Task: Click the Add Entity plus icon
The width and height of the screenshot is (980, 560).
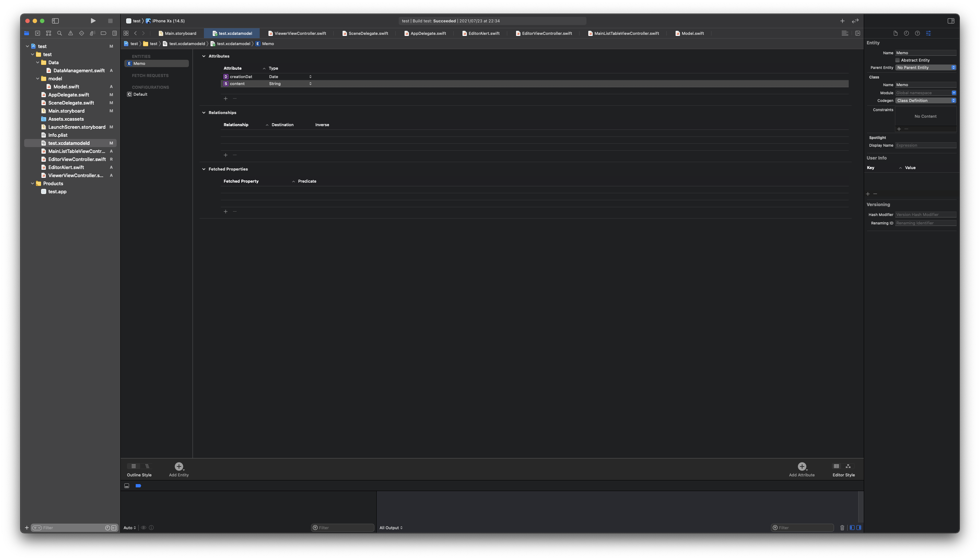Action: [179, 466]
